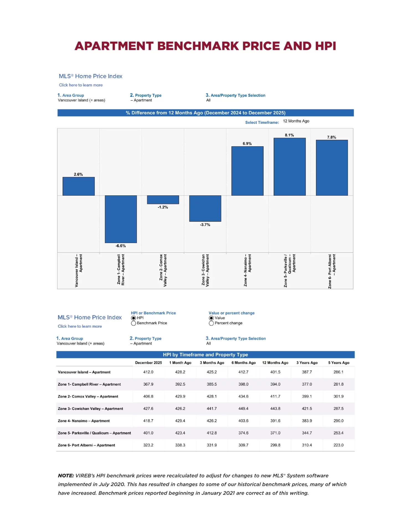Image resolution: width=411 pixels, height=532 pixels.
Task: Click the 'HPI by Timeframe and Property Type' banner
Action: click(205, 355)
